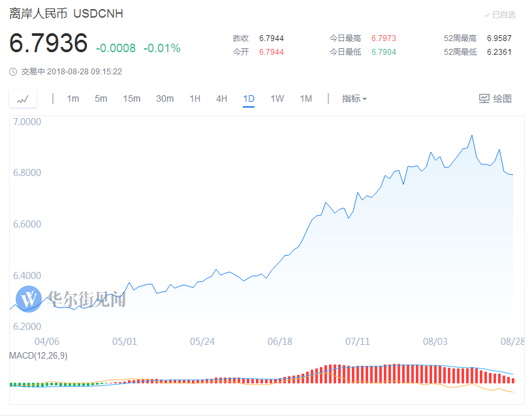Click the 离岸人民币 USDCNH title
Image resolution: width=532 pixels, height=416 pixels.
pyautogui.click(x=66, y=14)
